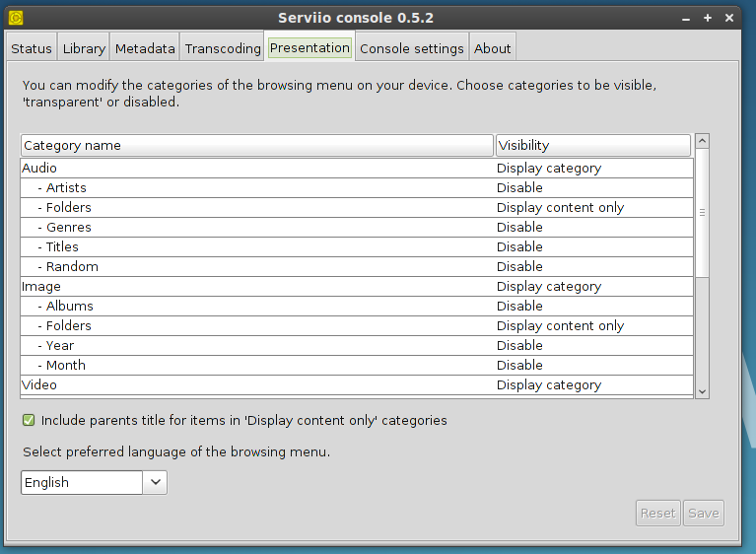Change Month visibility 'Disable' cell
Screen dimensions: 756x554
(594, 366)
